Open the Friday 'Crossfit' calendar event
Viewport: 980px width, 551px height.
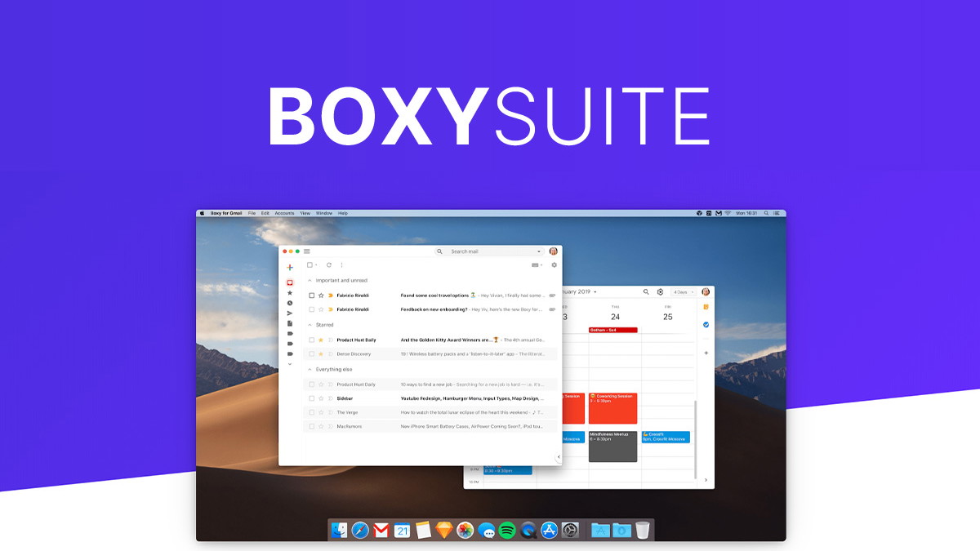666,437
